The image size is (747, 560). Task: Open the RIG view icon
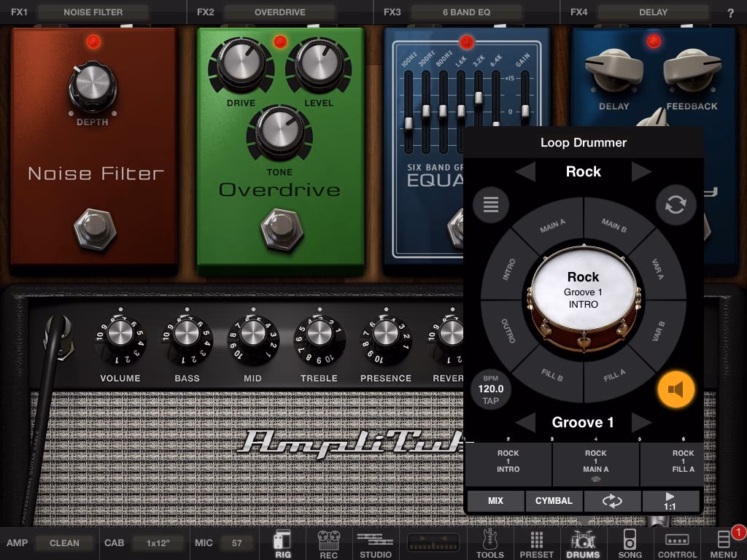(282, 544)
